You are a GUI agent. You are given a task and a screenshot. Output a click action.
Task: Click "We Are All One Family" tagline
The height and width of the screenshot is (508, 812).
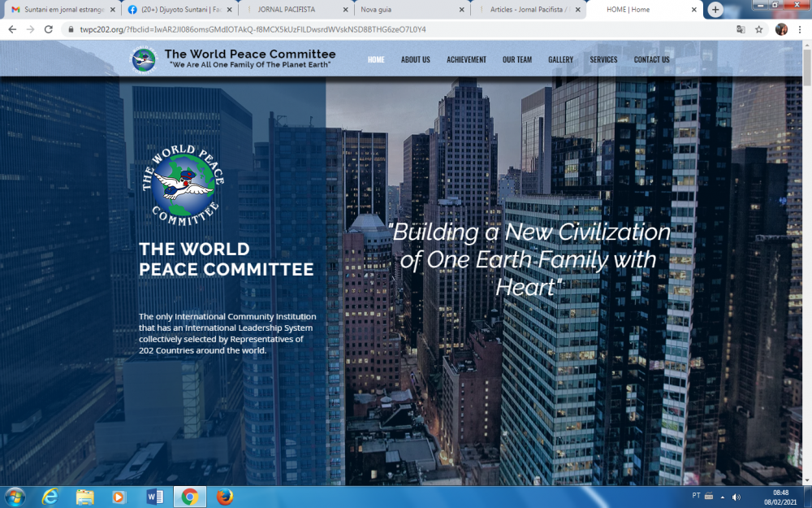click(x=250, y=65)
